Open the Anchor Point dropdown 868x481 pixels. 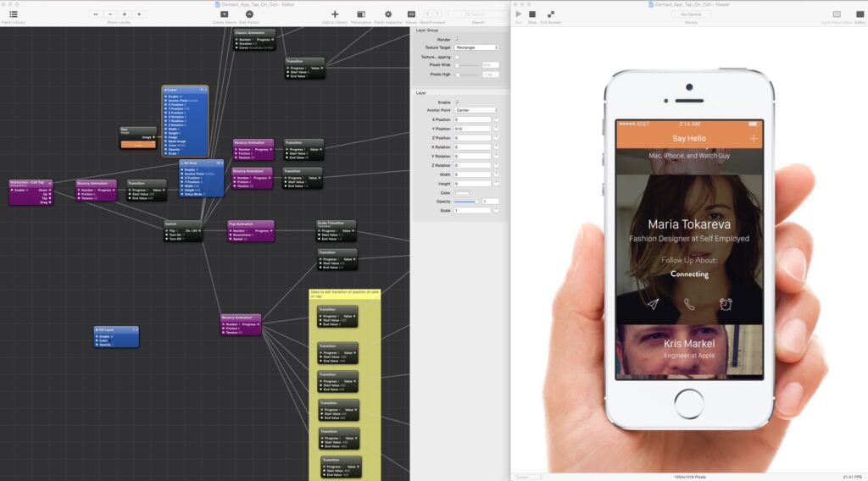477,110
